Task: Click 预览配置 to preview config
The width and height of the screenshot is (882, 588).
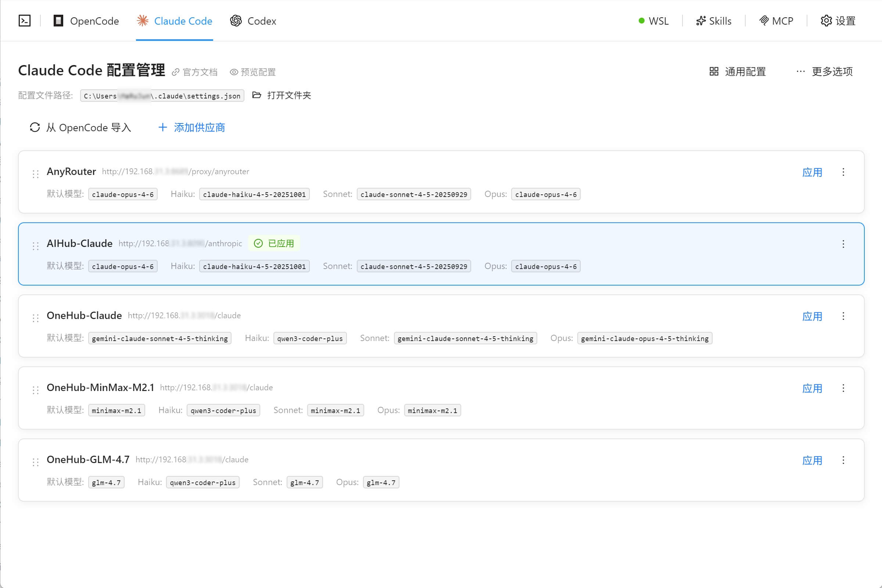Action: [x=253, y=72]
